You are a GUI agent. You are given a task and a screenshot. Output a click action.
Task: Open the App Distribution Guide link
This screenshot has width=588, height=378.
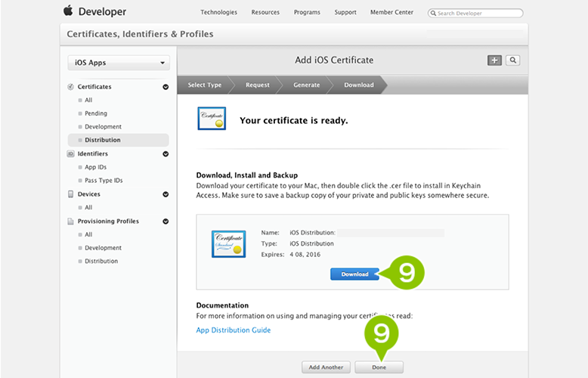pyautogui.click(x=234, y=330)
